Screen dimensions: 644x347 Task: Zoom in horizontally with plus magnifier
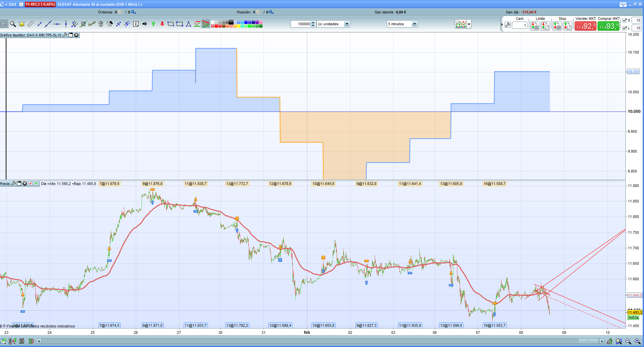(x=638, y=341)
